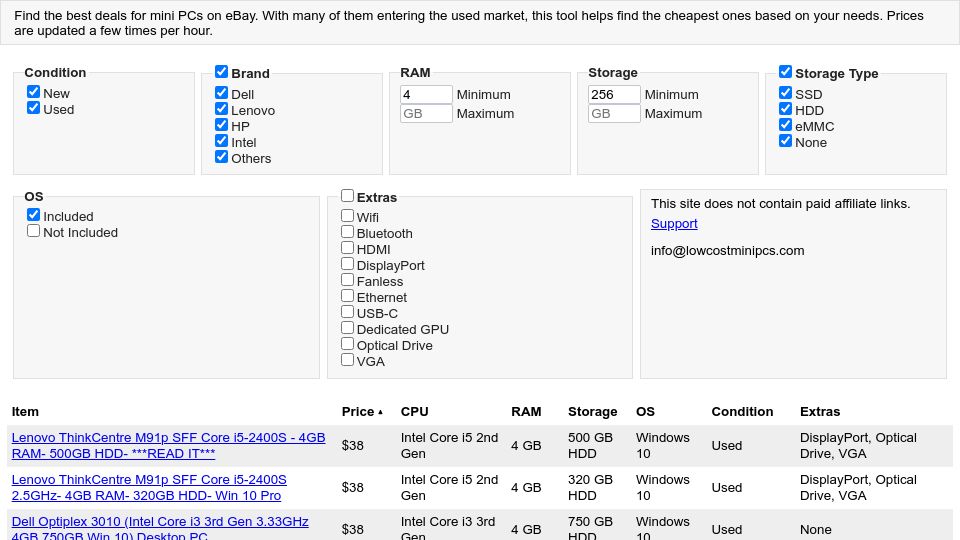Toggle the Extras group checkbox
This screenshot has height=540, width=960.
(347, 195)
